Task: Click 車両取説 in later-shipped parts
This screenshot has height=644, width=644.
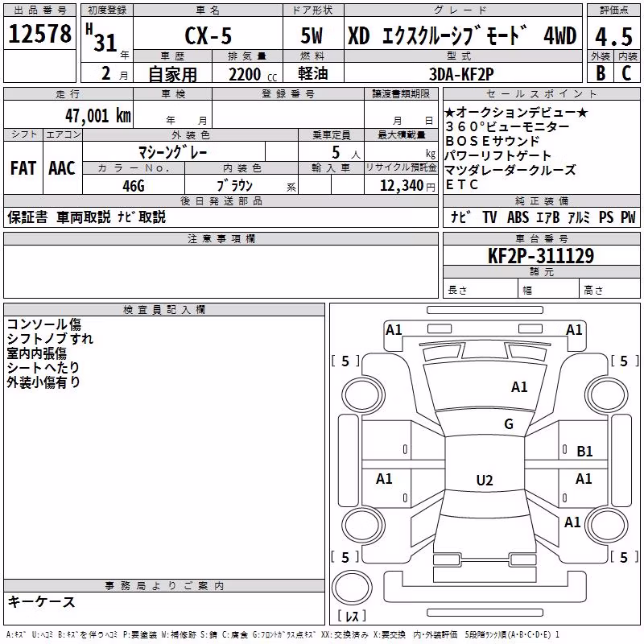Action: pyautogui.click(x=84, y=217)
